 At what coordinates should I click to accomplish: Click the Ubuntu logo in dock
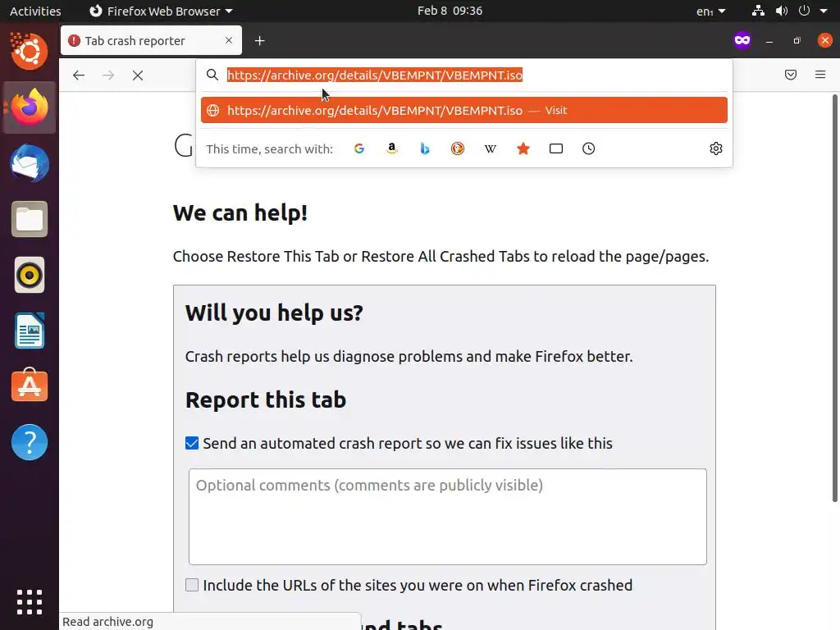[30, 52]
